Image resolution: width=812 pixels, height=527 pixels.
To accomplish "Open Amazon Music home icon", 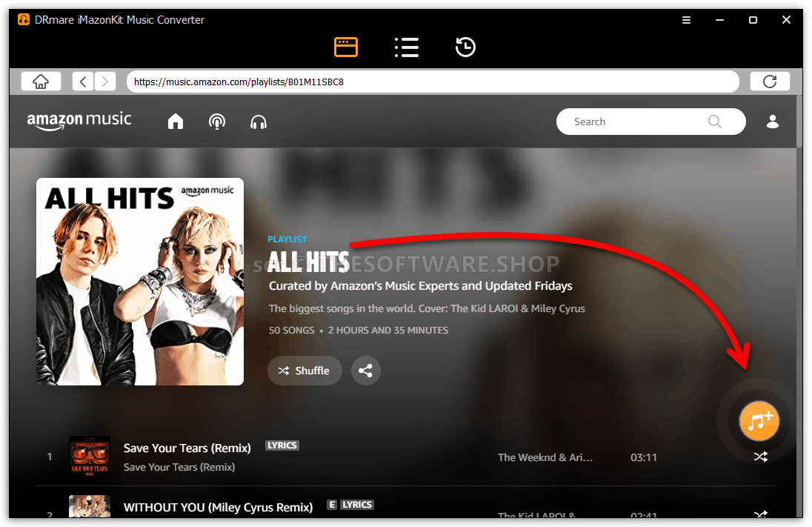I will coord(176,122).
